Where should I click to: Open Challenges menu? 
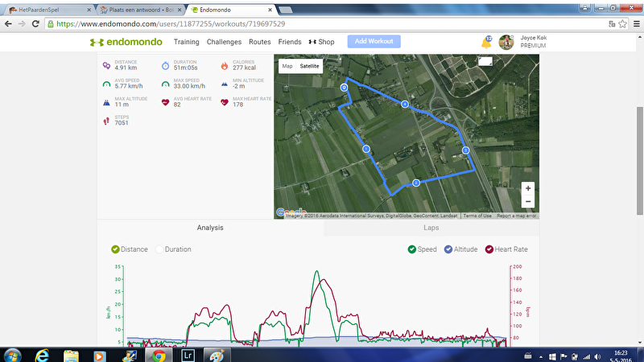[225, 42]
